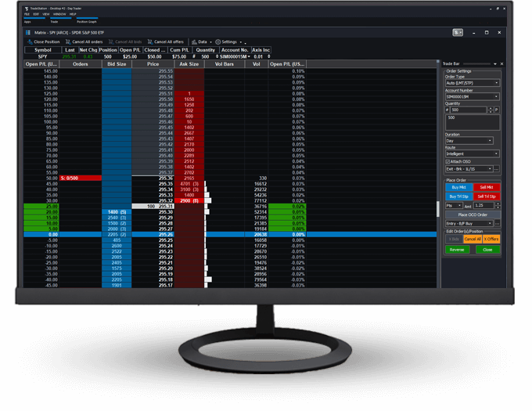Click the Trade Bar quantity stepper arrows

pyautogui.click(x=491, y=110)
